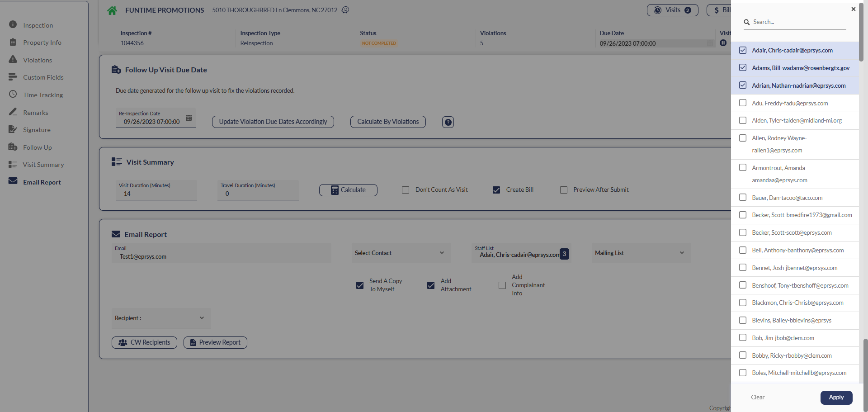Check the Bauer, Dan staff checkbox

coord(743,198)
